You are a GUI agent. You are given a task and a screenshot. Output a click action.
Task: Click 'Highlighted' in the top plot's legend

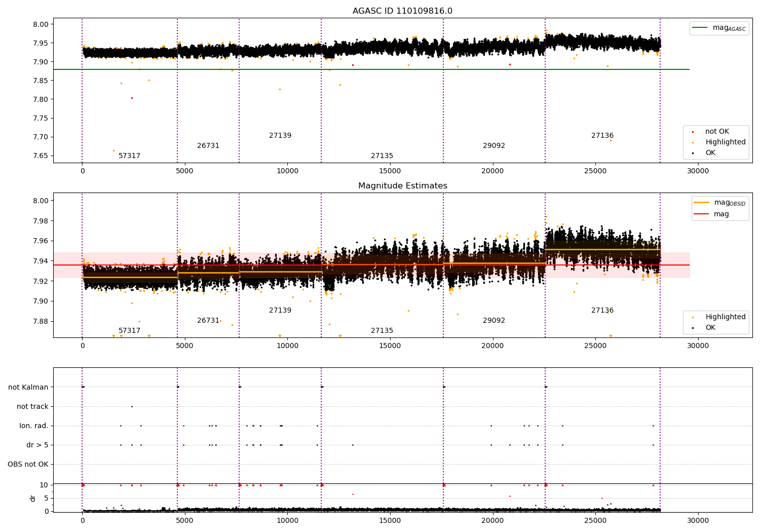726,142
